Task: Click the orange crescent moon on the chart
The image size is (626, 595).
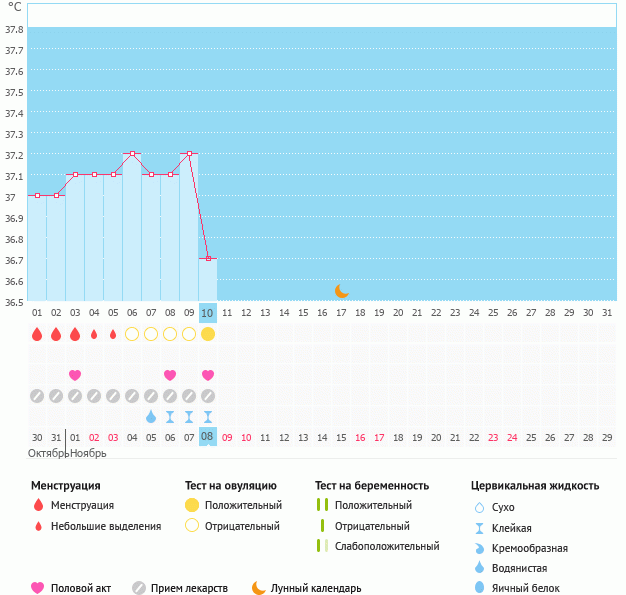Action: (342, 290)
